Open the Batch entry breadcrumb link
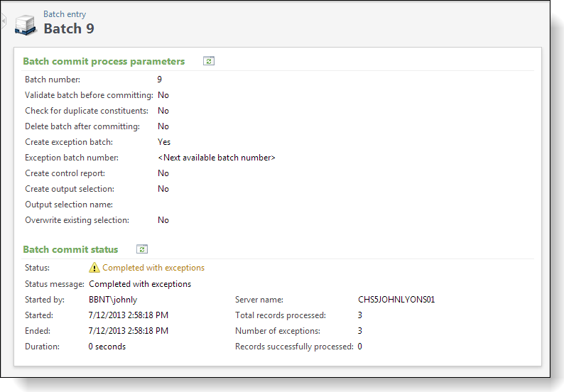Viewport: 564px width, 392px height. pyautogui.click(x=65, y=14)
